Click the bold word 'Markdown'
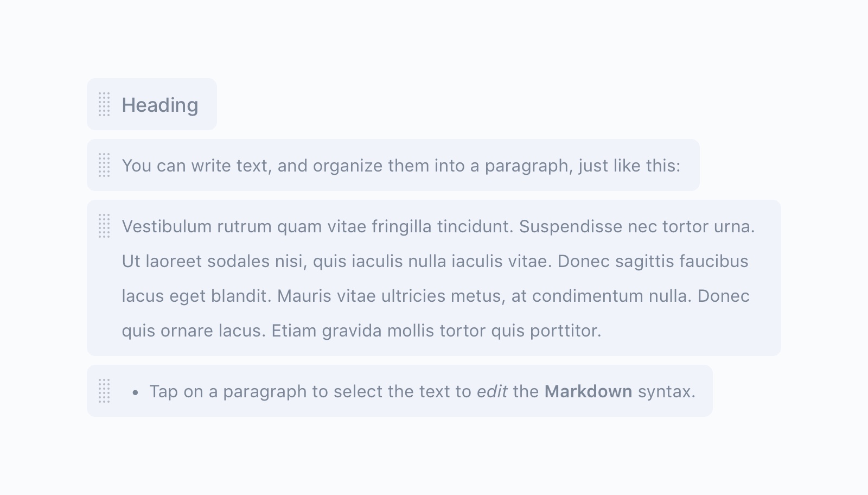 coord(588,391)
